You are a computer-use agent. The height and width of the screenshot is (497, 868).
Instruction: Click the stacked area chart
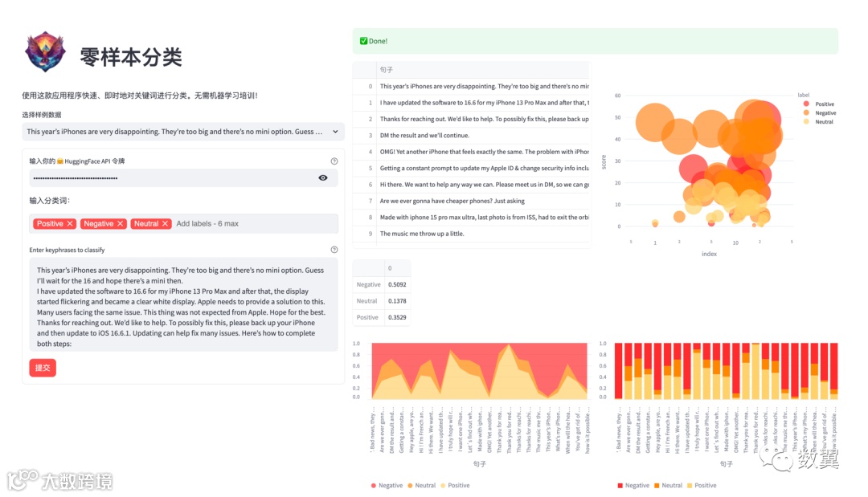tap(479, 371)
